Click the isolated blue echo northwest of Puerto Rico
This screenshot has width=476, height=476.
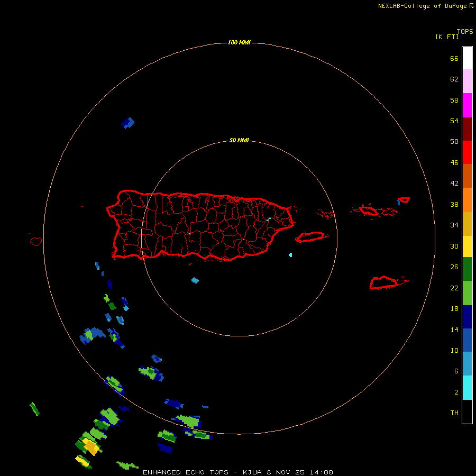tap(128, 123)
